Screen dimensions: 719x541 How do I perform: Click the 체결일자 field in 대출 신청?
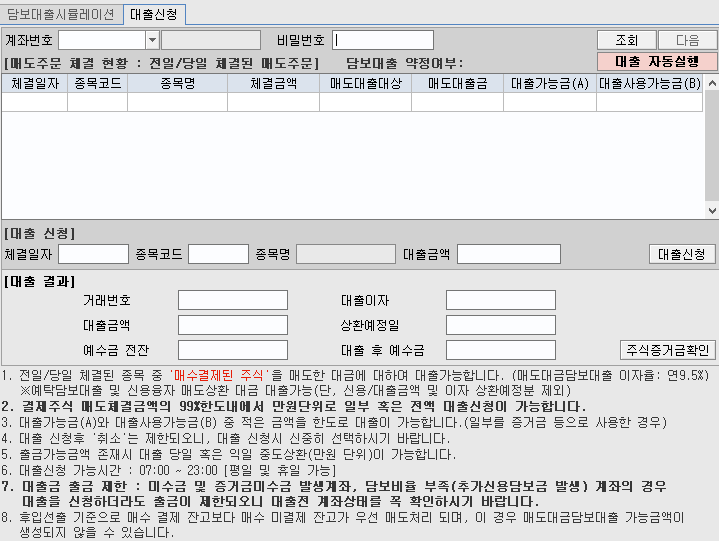tap(94, 254)
